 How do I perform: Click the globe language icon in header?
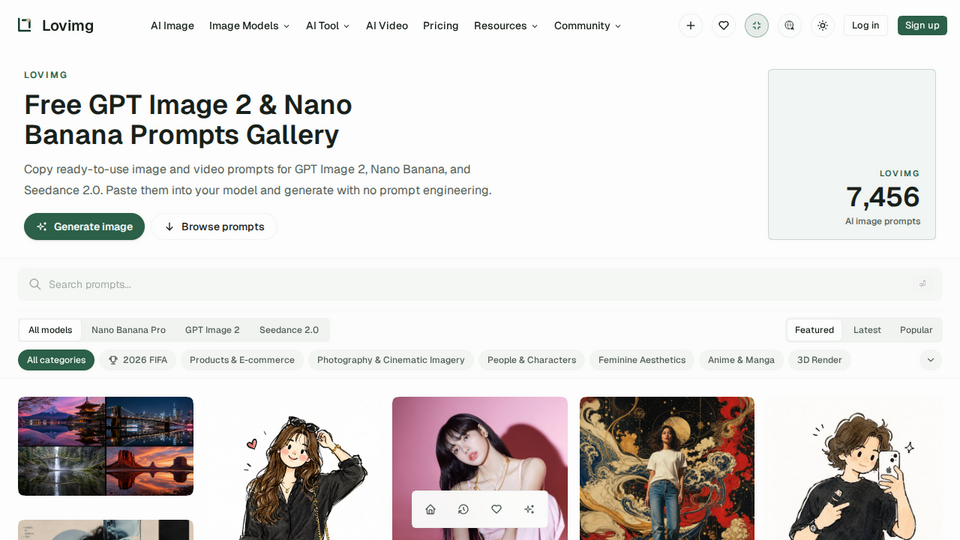pyautogui.click(x=790, y=26)
